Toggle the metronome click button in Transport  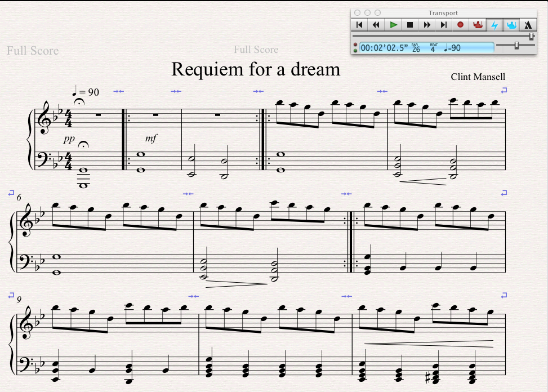point(528,25)
